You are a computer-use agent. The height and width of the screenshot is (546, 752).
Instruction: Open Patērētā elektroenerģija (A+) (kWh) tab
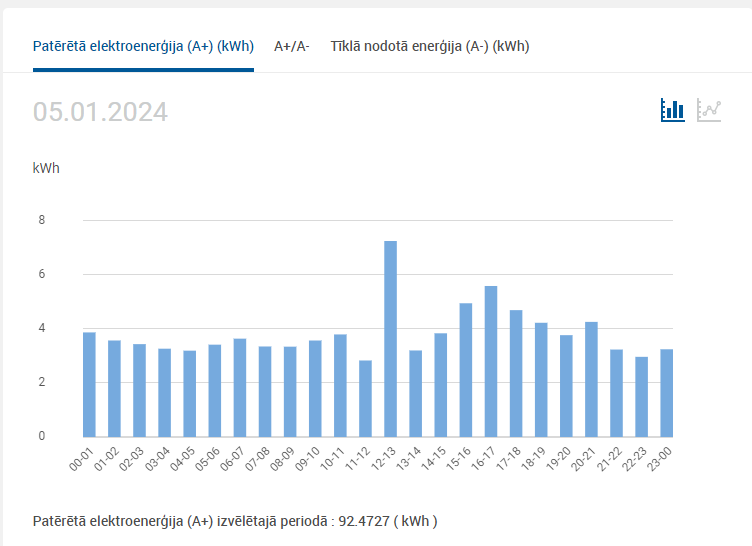coord(143,47)
